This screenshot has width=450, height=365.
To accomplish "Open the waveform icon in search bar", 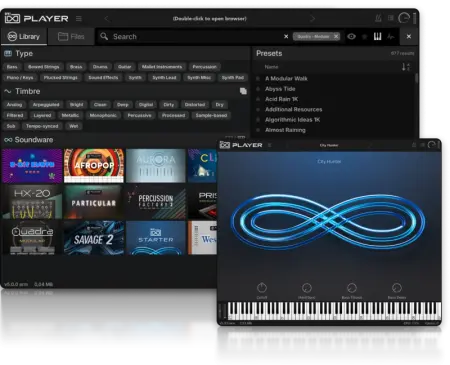I will (391, 36).
